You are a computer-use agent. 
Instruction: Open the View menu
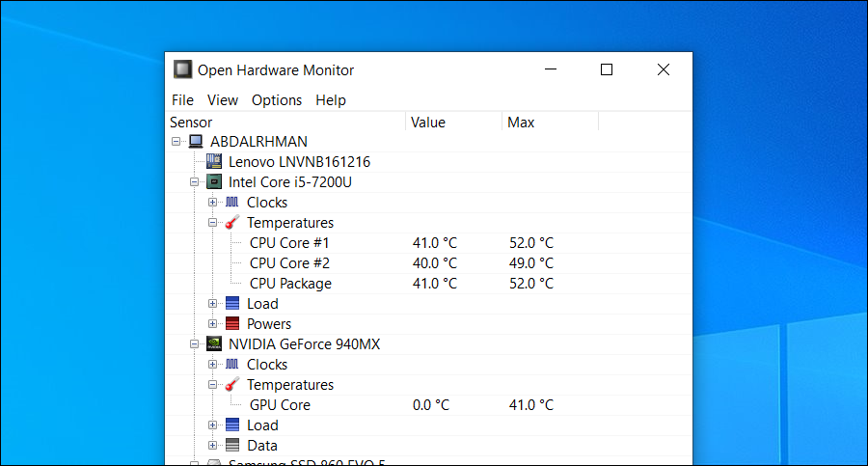(x=223, y=100)
